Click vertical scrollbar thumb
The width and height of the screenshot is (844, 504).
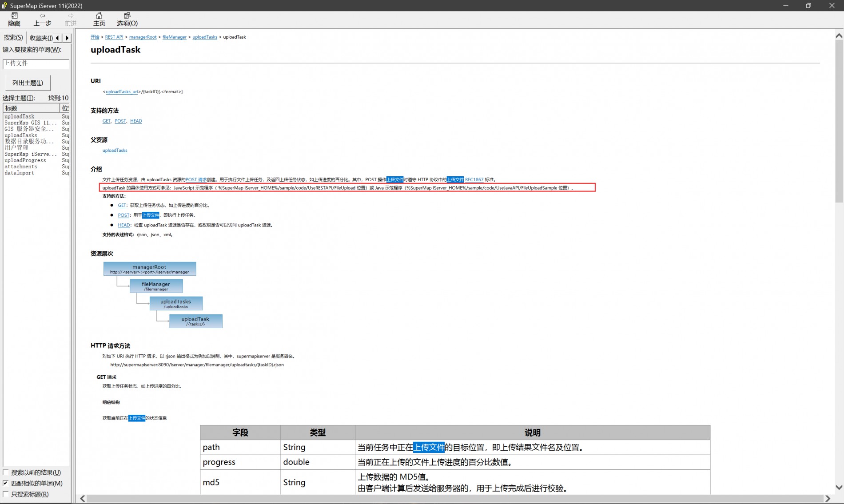click(839, 122)
